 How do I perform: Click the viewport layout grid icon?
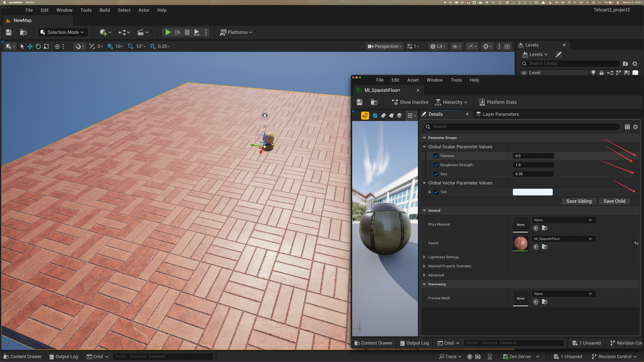coord(507,46)
